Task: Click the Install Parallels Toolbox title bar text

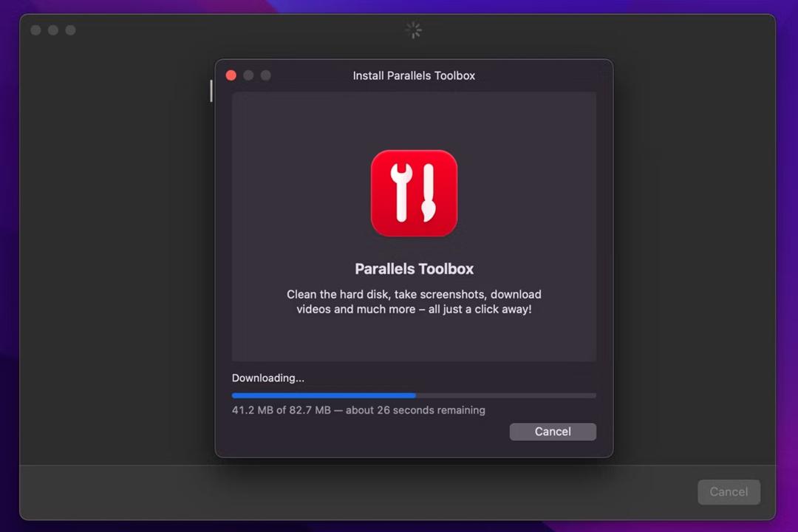Action: pos(414,75)
